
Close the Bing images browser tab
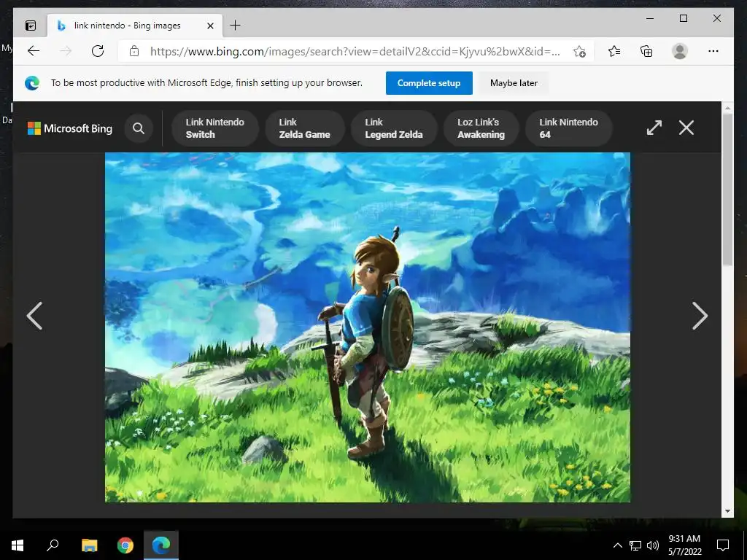pos(210,26)
